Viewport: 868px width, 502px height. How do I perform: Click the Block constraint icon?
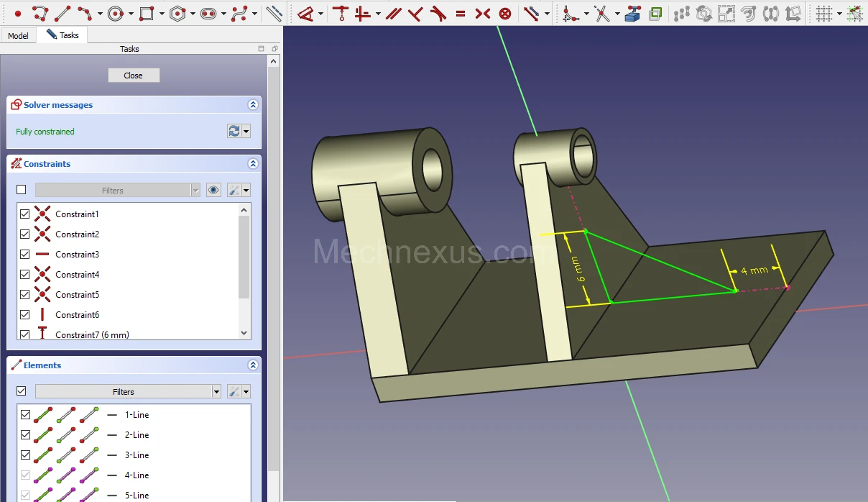tap(505, 14)
